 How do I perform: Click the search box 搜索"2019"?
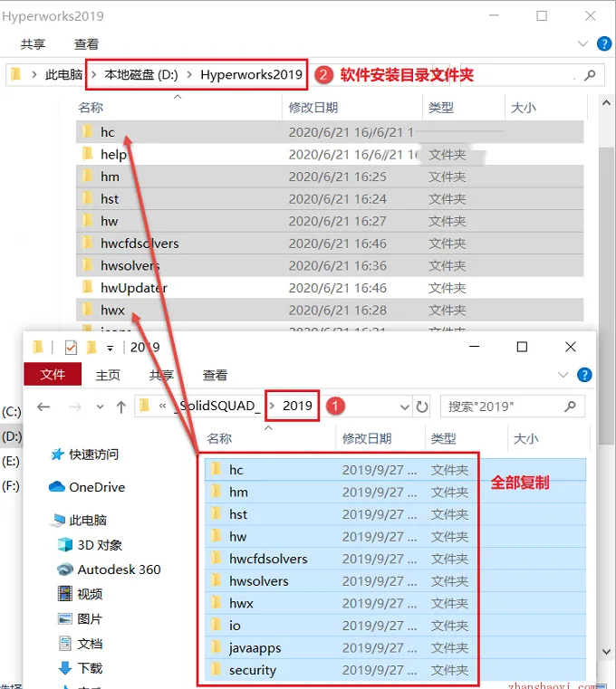pos(513,407)
